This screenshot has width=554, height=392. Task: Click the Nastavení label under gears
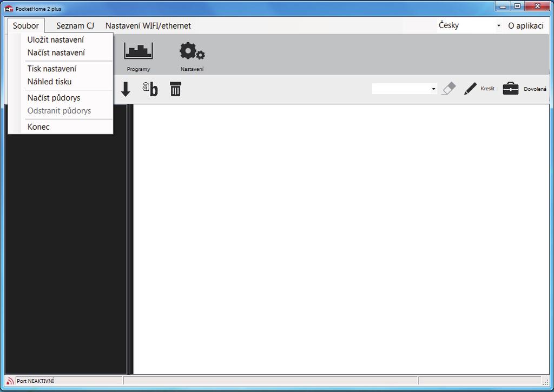[192, 69]
